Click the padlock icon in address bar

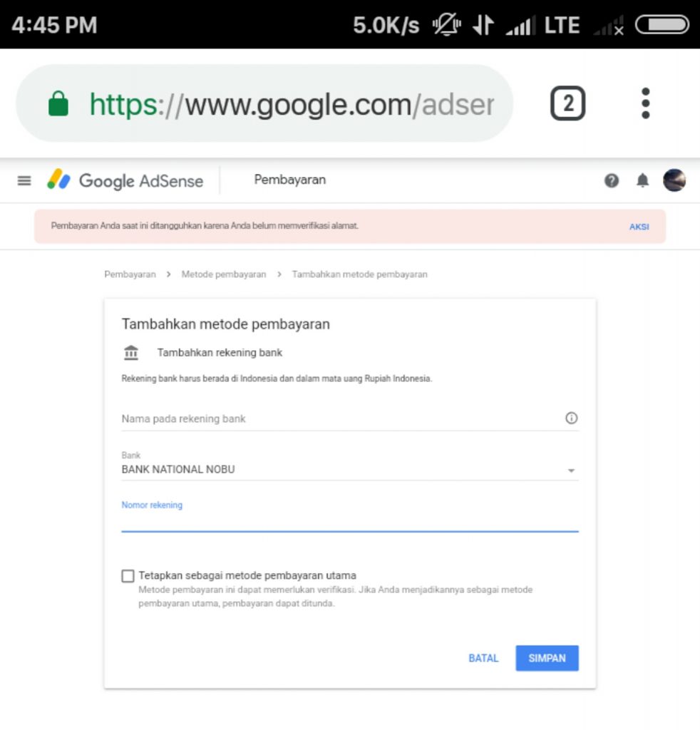(x=59, y=102)
